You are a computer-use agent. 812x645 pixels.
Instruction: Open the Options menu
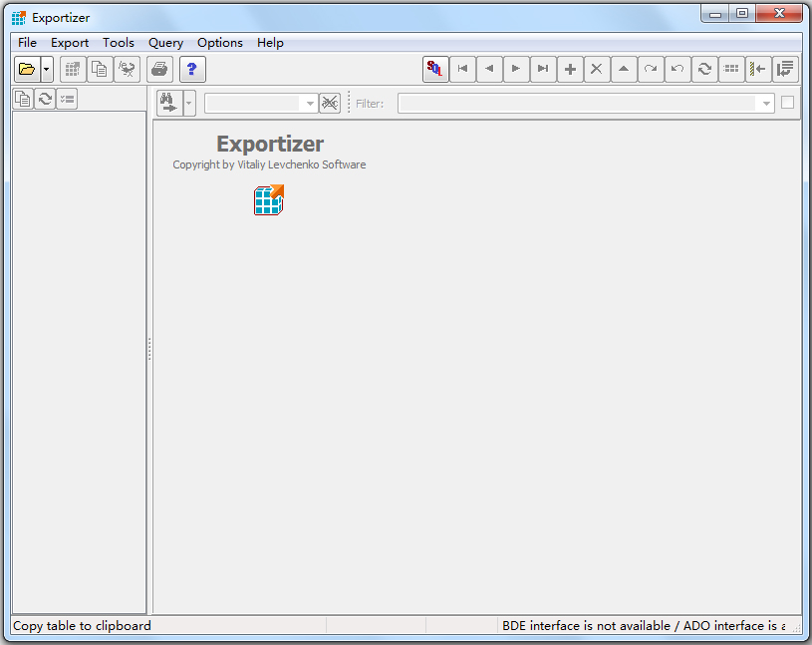[220, 43]
